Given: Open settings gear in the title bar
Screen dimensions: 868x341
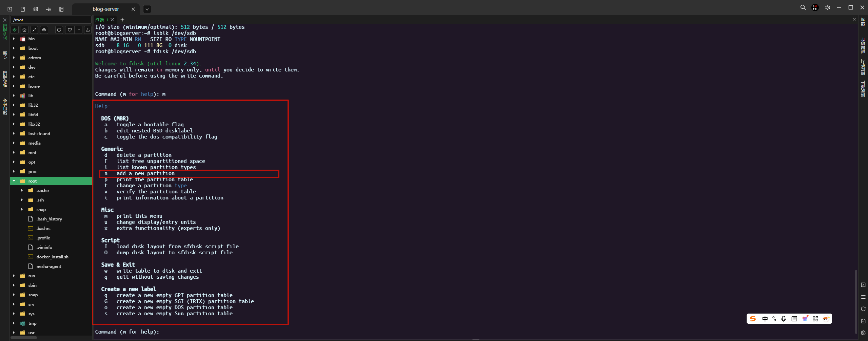Looking at the screenshot, I should pyautogui.click(x=828, y=7).
